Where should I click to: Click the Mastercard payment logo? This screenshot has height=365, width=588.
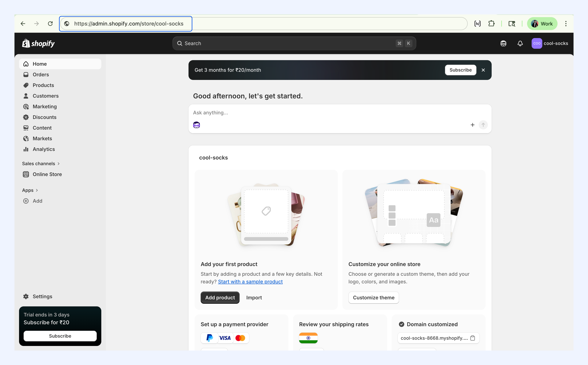coord(240,338)
